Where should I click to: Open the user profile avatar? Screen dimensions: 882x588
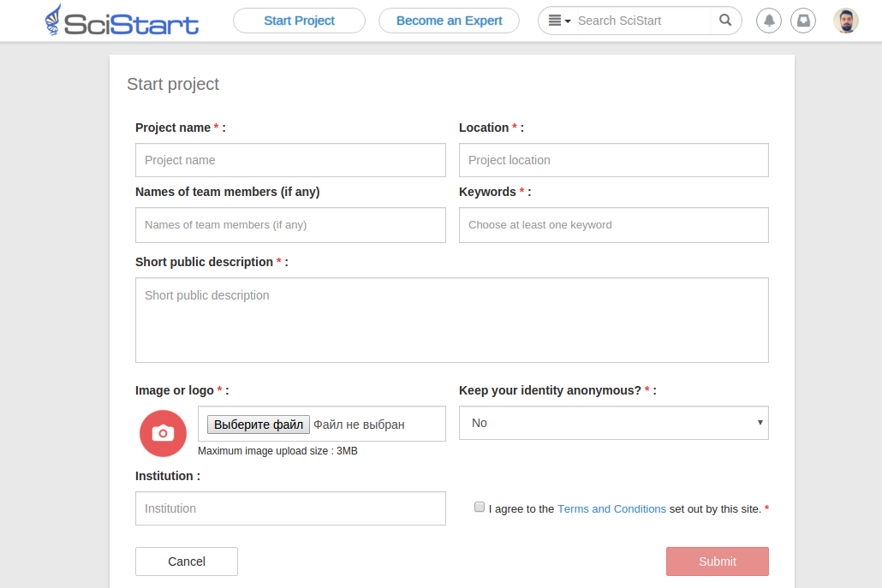[845, 21]
